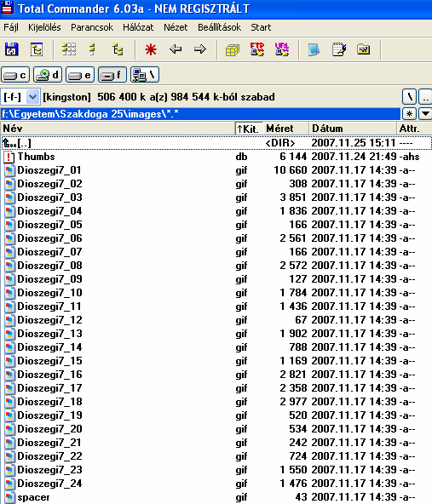Select file Dioszegi7_01
The image size is (432, 504).
tap(216, 170)
